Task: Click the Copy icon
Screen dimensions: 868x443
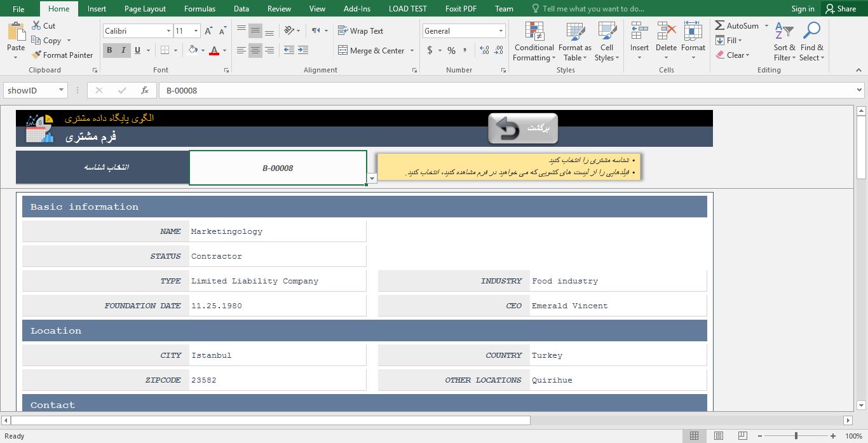Action: pos(36,40)
